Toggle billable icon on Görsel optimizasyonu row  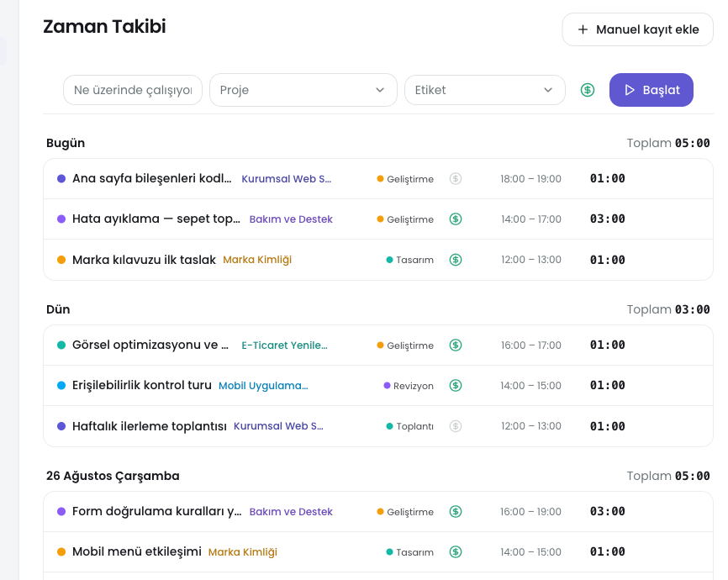456,345
